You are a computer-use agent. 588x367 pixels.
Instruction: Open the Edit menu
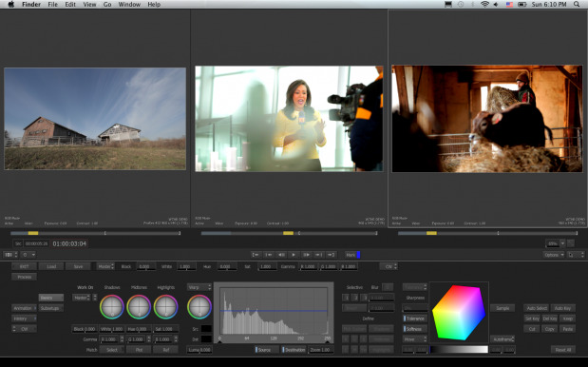(x=70, y=5)
